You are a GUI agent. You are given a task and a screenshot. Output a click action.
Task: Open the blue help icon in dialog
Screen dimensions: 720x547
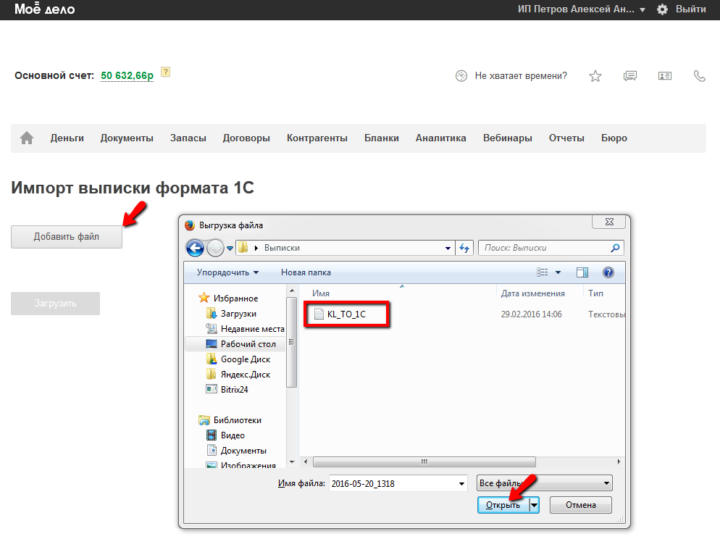pyautogui.click(x=608, y=272)
